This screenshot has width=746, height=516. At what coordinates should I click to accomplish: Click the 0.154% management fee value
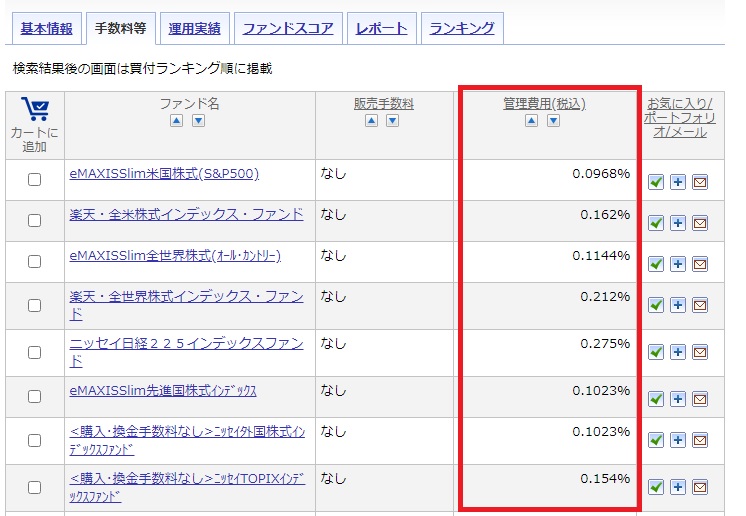pyautogui.click(x=605, y=478)
